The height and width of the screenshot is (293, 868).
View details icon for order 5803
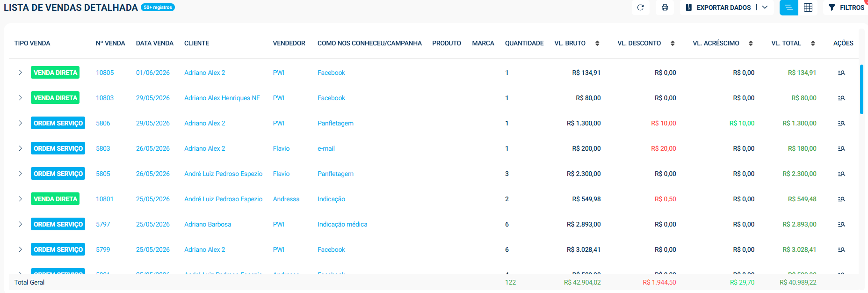tap(841, 148)
